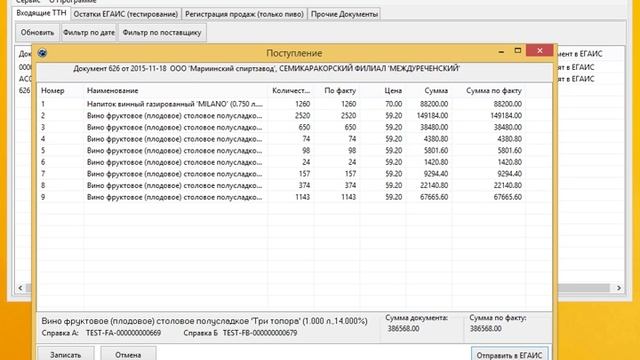Click the Справка А value TEST-FA-00000000669
The height and width of the screenshot is (360, 640).
[x=123, y=333]
